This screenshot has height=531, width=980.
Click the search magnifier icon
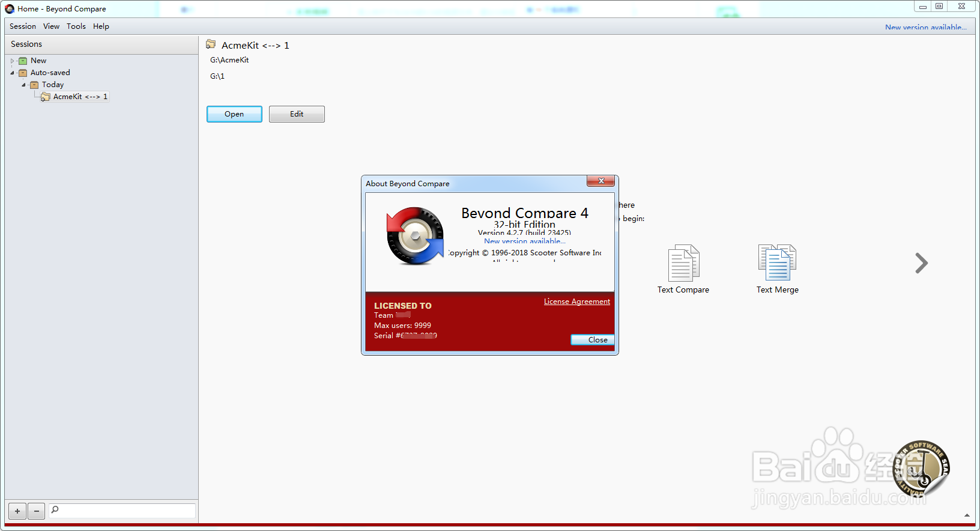[x=55, y=510]
